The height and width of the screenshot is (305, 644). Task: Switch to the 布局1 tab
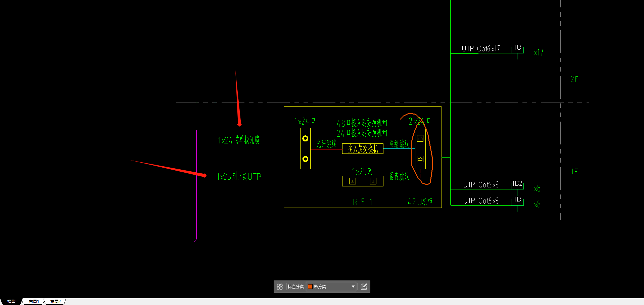[x=34, y=302]
